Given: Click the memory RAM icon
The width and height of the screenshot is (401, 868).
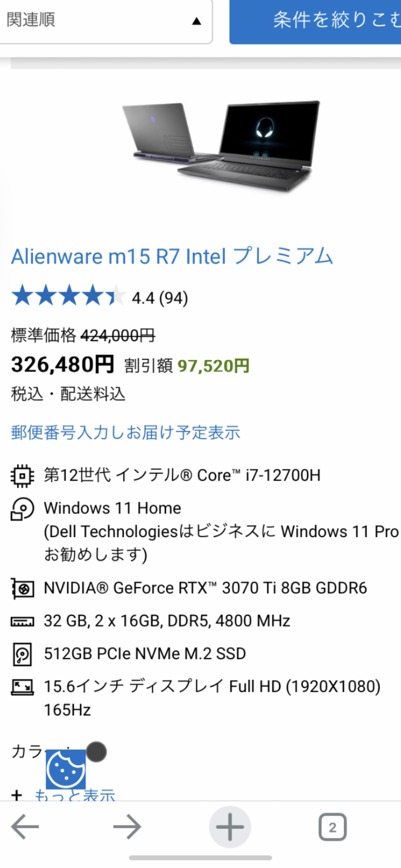Looking at the screenshot, I should point(22,621).
